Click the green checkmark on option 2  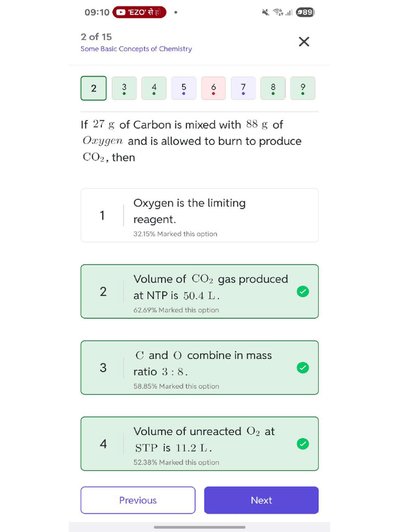click(x=302, y=291)
